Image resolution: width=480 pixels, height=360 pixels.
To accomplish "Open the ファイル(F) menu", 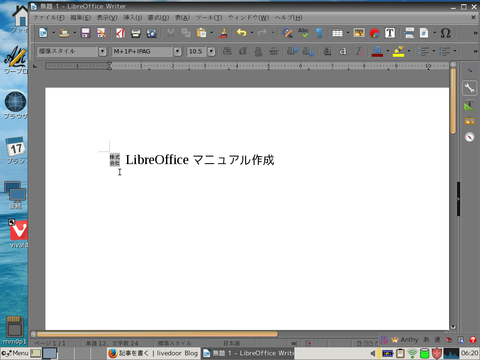I will (49, 17).
